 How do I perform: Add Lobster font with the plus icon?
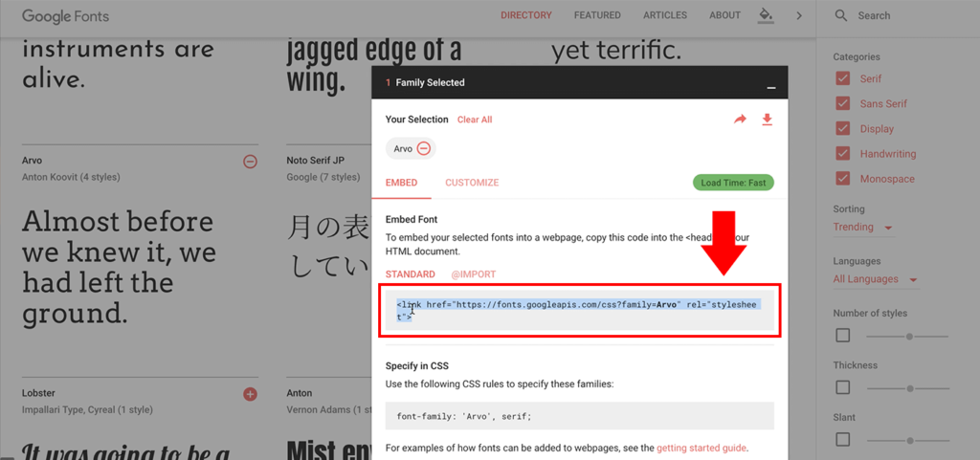[x=250, y=394]
